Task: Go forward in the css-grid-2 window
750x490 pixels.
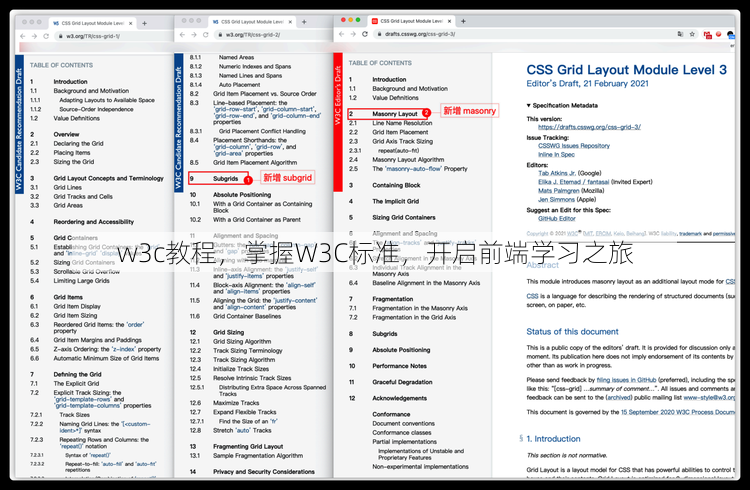Action: (194, 35)
